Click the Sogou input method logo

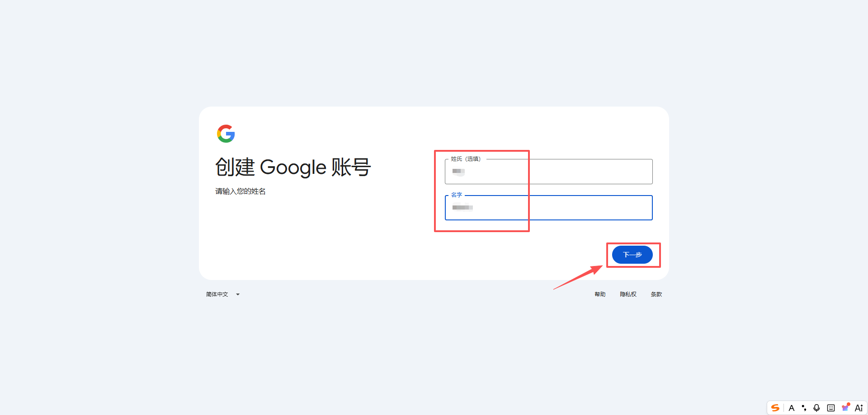[x=775, y=408]
